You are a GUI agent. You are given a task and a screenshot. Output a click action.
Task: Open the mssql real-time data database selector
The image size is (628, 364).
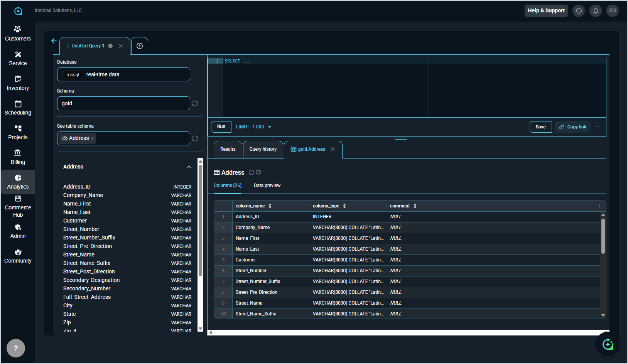[x=123, y=74]
